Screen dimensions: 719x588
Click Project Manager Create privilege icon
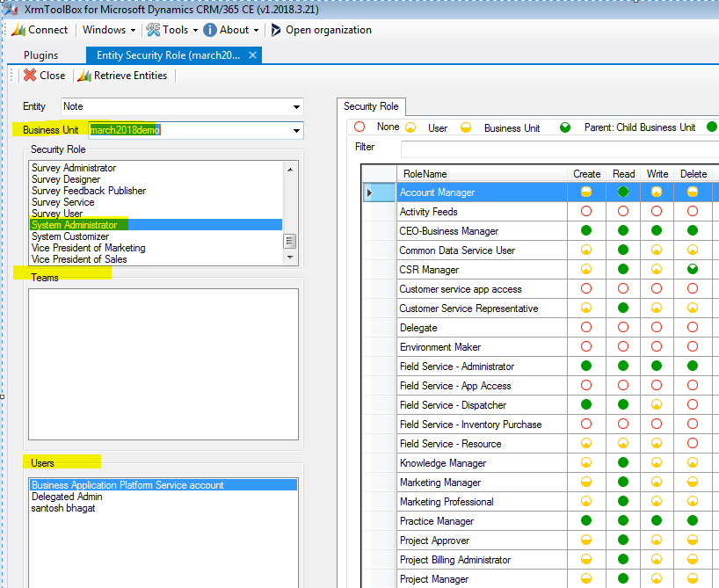[586, 578]
